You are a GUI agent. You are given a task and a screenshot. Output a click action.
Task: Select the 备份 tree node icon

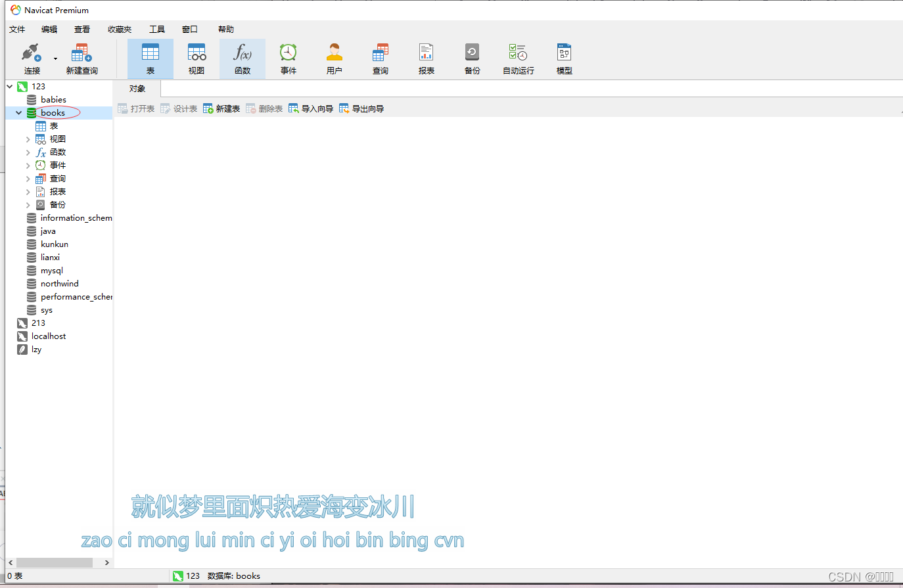[41, 204]
